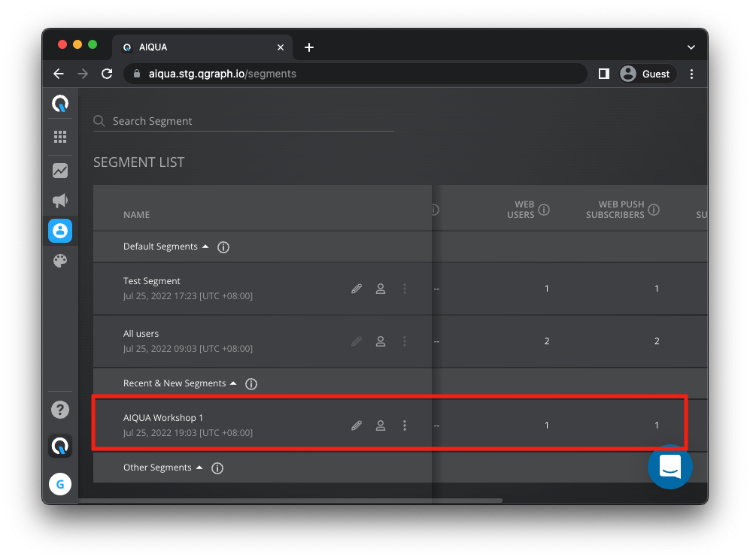Open the analytics chart icon in sidebar
Viewport: 750px width, 560px height.
coord(60,171)
